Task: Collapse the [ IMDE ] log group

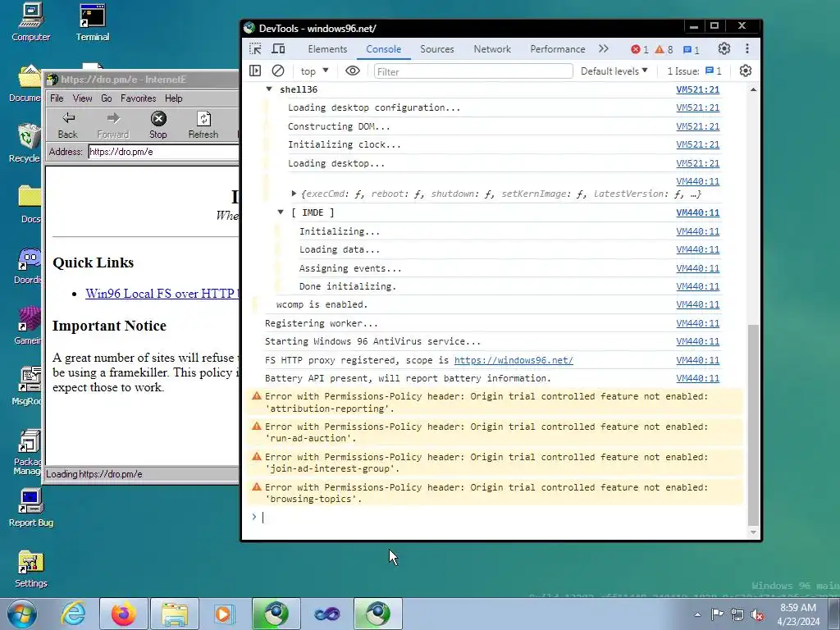Action: [281, 212]
